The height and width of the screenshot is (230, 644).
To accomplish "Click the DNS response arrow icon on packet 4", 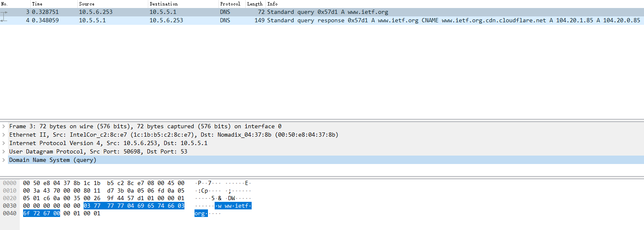I will point(4,19).
